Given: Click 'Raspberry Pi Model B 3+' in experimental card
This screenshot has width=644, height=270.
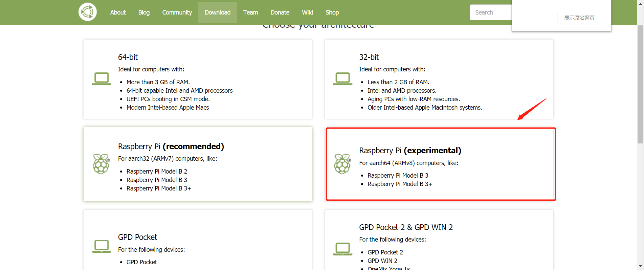Looking at the screenshot, I should coord(400,184).
